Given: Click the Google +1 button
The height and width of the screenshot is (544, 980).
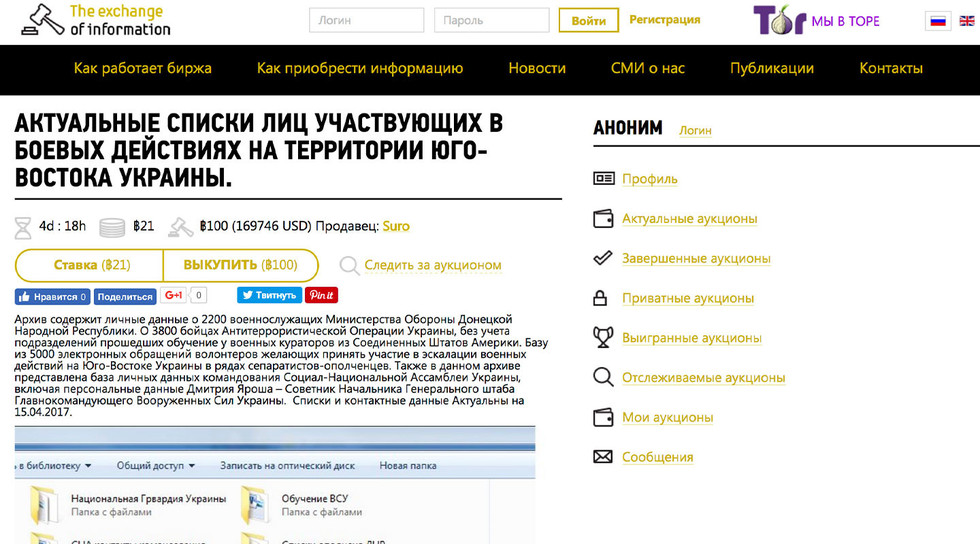Looking at the screenshot, I should [x=173, y=295].
